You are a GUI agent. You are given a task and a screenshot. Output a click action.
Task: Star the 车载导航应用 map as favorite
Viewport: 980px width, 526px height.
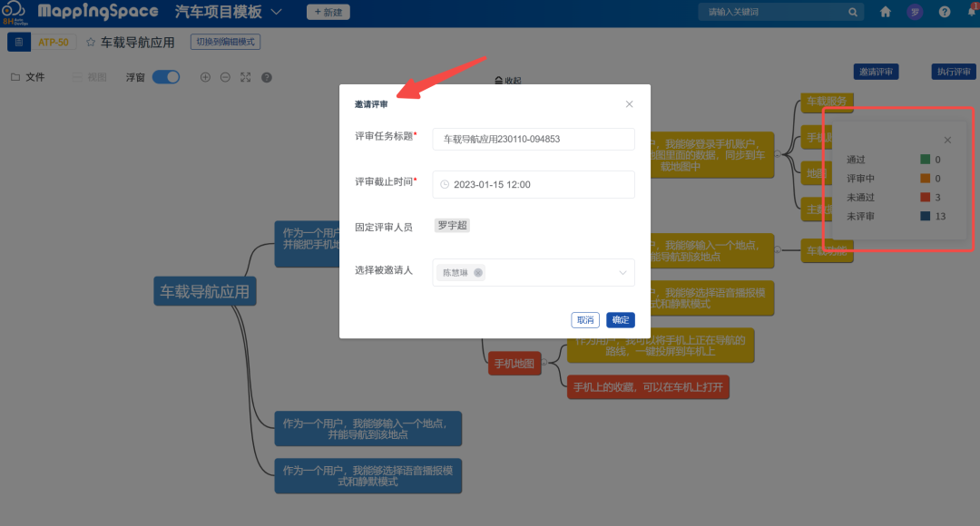click(x=91, y=43)
